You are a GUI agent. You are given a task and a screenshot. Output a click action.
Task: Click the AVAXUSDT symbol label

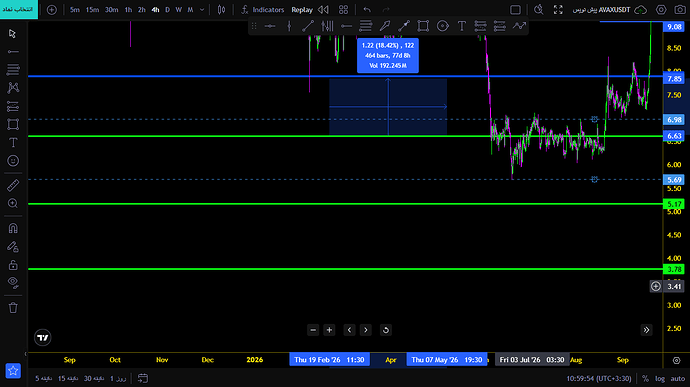615,10
